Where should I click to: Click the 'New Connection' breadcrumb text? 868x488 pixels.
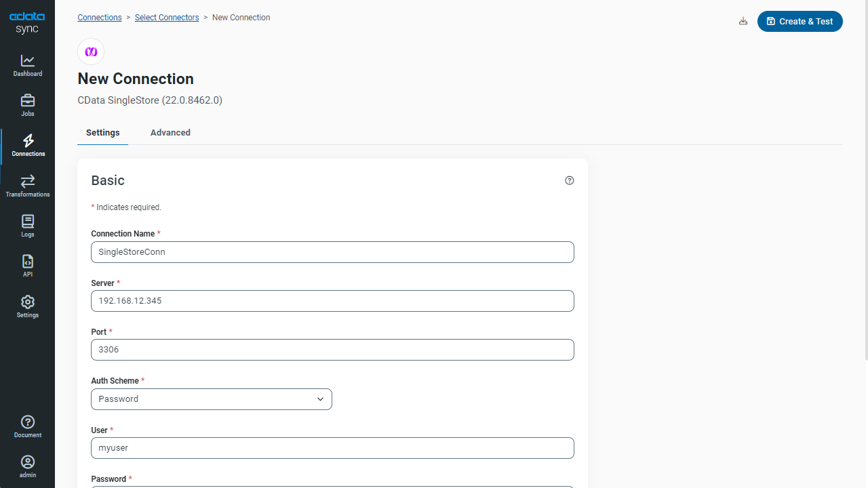tap(241, 18)
